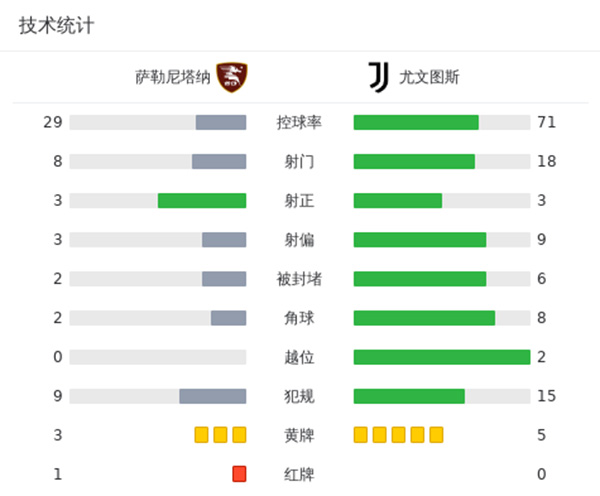Click the 红牌 stat label
The height and width of the screenshot is (496, 600).
(299, 474)
